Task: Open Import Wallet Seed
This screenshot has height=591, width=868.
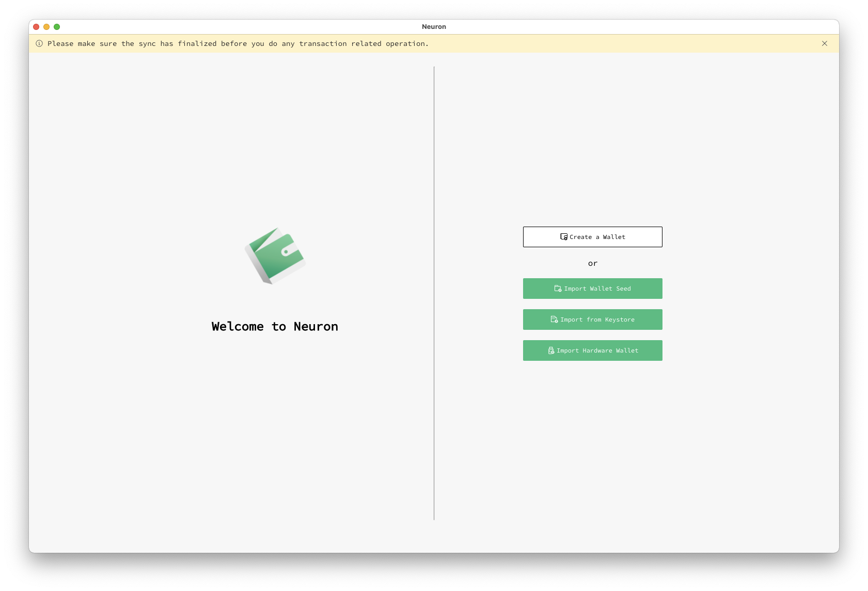Action: pyautogui.click(x=592, y=289)
